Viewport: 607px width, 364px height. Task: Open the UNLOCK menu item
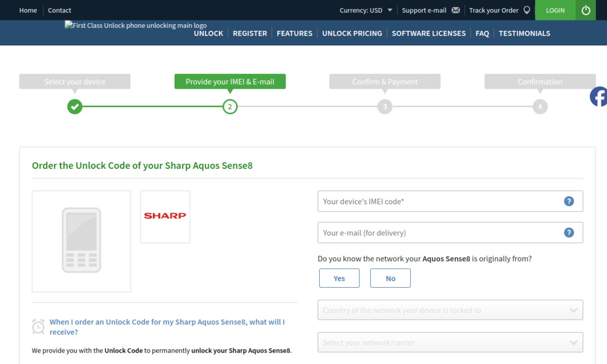pyautogui.click(x=208, y=33)
